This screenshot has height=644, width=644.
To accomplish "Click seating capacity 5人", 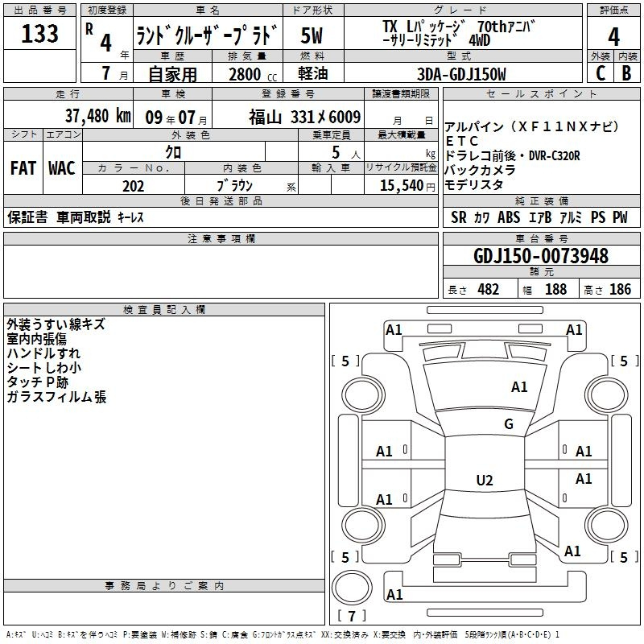I will (x=346, y=153).
